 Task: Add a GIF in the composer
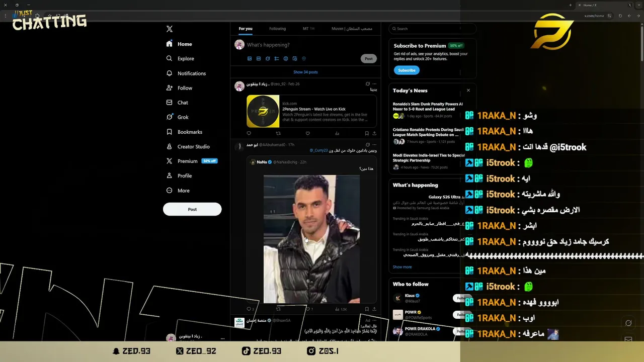[259, 59]
